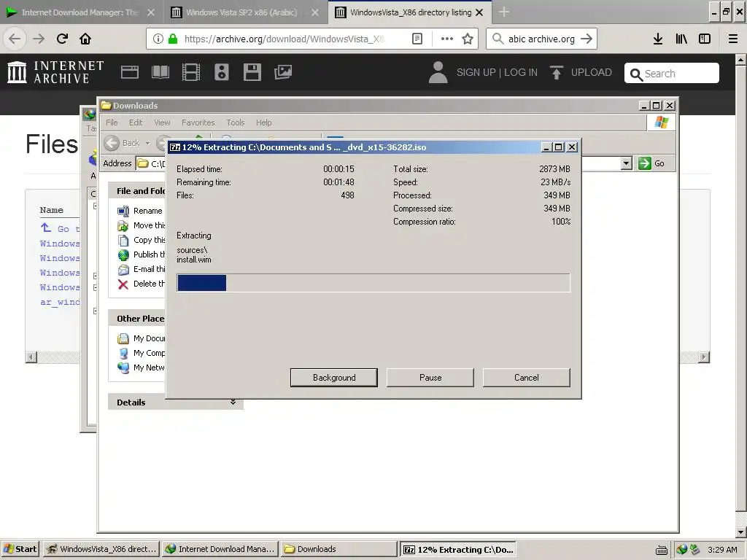
Task: Open Favorites menu in Downloads window
Action: point(198,122)
